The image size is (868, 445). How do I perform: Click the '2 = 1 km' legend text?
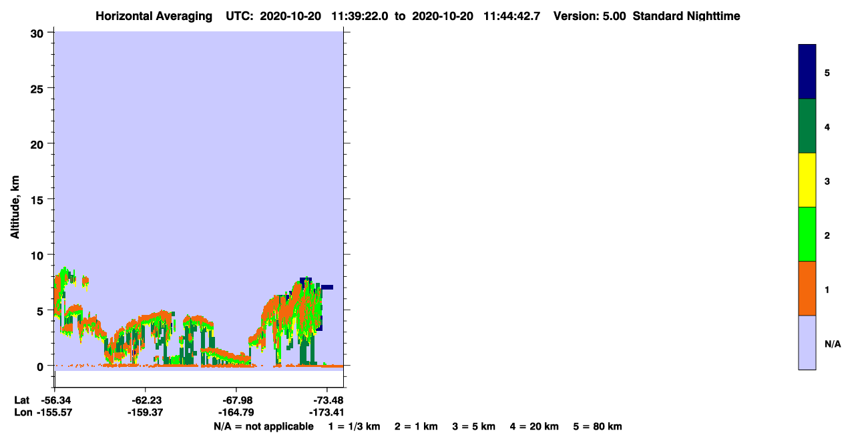coord(416,426)
